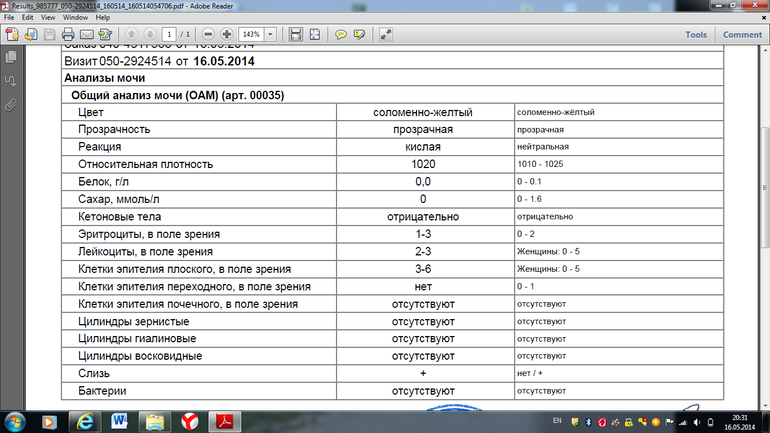Screen dimensions: 770x433
Task: Click the Create PDF online icon
Action: (x=10, y=35)
